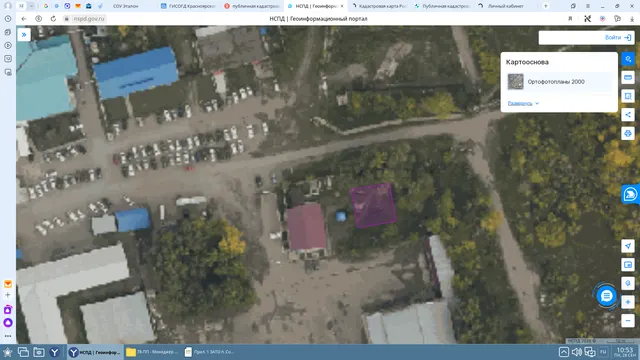This screenshot has width=640, height=360.
Task: Open the support assistant side tab
Action: (x=630, y=194)
